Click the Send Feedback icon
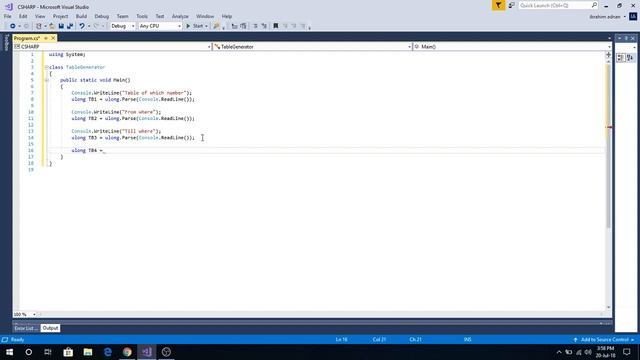 click(x=511, y=5)
